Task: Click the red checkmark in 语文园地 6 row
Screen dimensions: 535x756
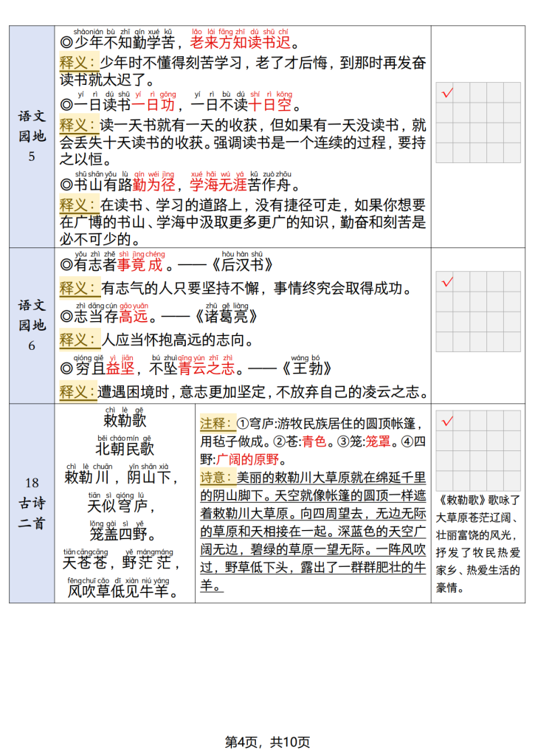Action: 446,282
